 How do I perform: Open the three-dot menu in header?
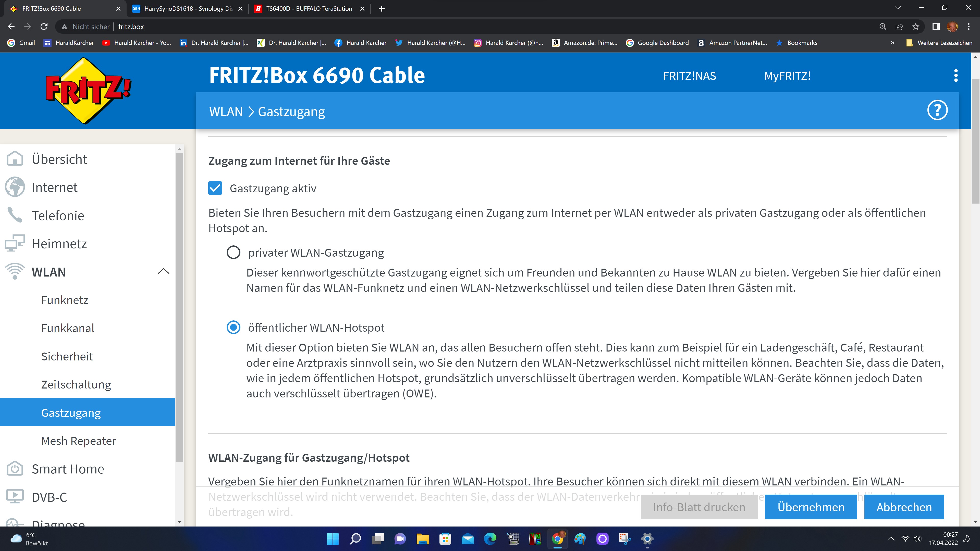(x=956, y=76)
